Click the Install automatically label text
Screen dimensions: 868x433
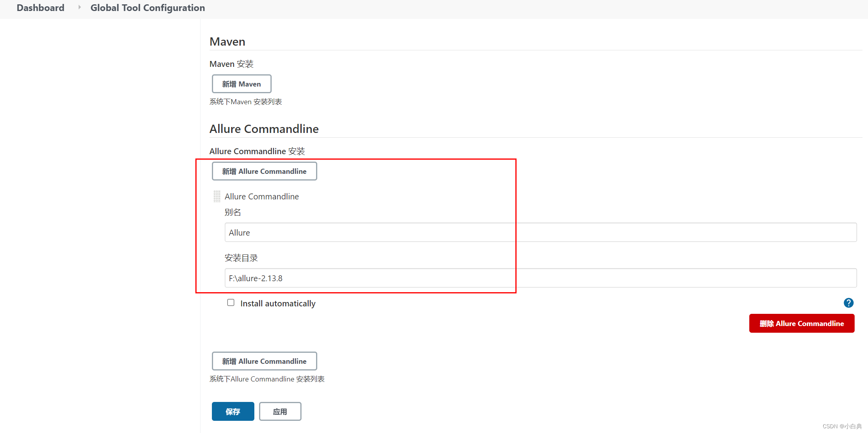tap(278, 304)
